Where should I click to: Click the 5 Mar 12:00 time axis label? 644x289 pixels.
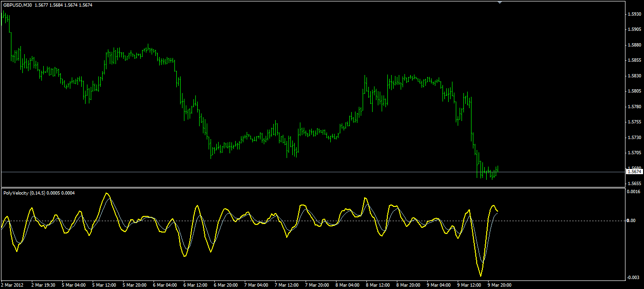105,285
